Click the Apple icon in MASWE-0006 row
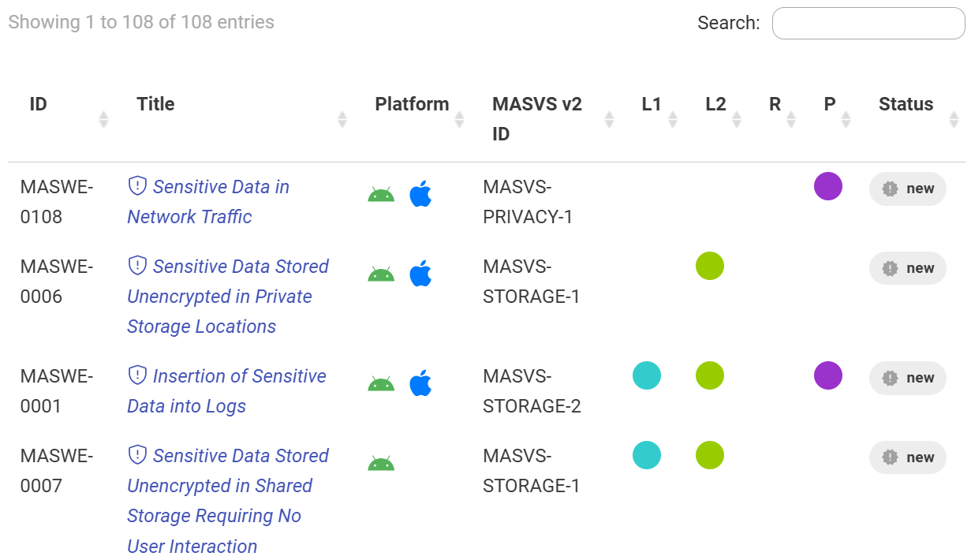 point(420,273)
